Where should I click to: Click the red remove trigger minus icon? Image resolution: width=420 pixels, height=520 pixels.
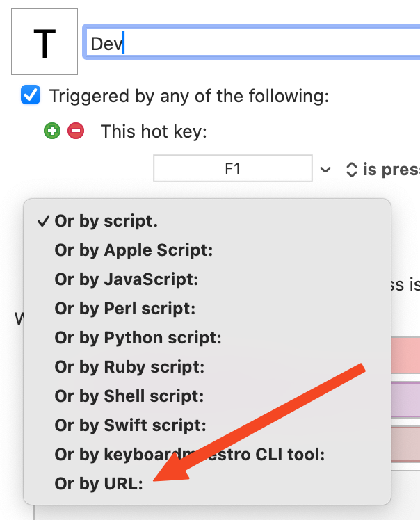click(76, 131)
